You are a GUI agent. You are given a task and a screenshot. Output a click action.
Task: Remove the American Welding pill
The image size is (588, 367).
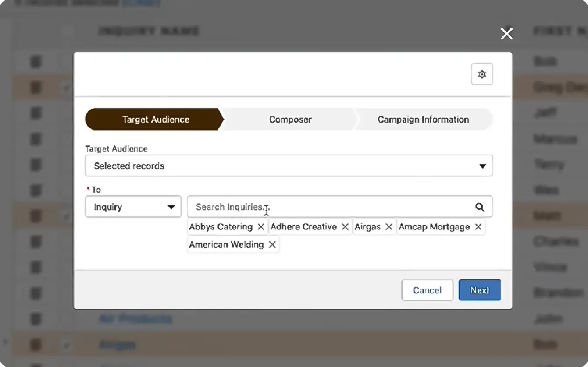[x=272, y=245]
